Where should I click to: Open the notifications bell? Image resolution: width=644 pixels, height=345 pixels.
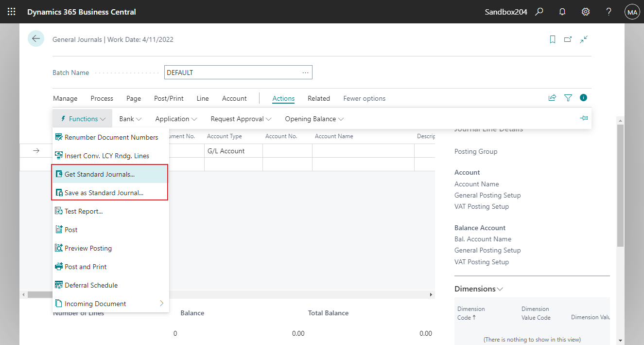[562, 11]
